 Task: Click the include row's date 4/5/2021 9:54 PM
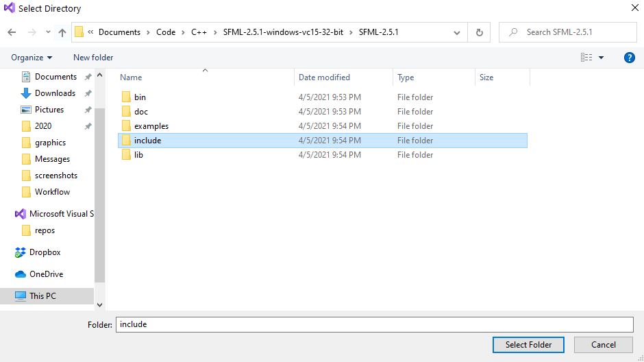pos(330,140)
